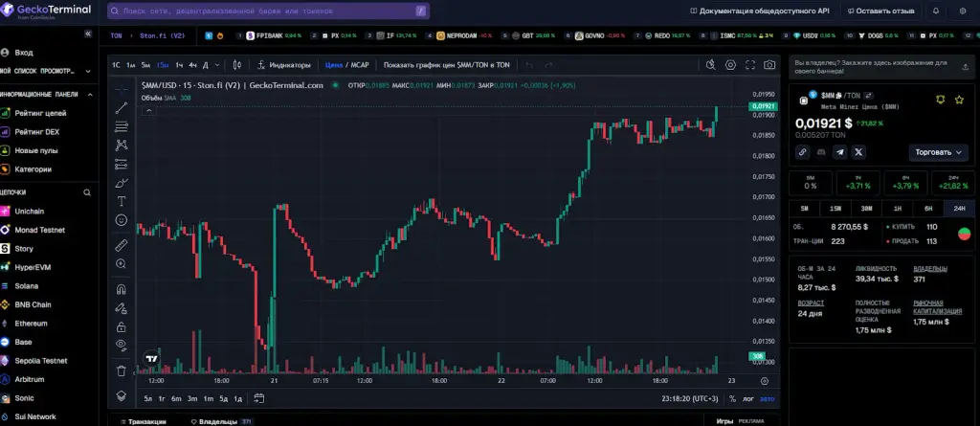The height and width of the screenshot is (426, 980).
Task: Open the token X (Twitter) icon
Action: (859, 151)
